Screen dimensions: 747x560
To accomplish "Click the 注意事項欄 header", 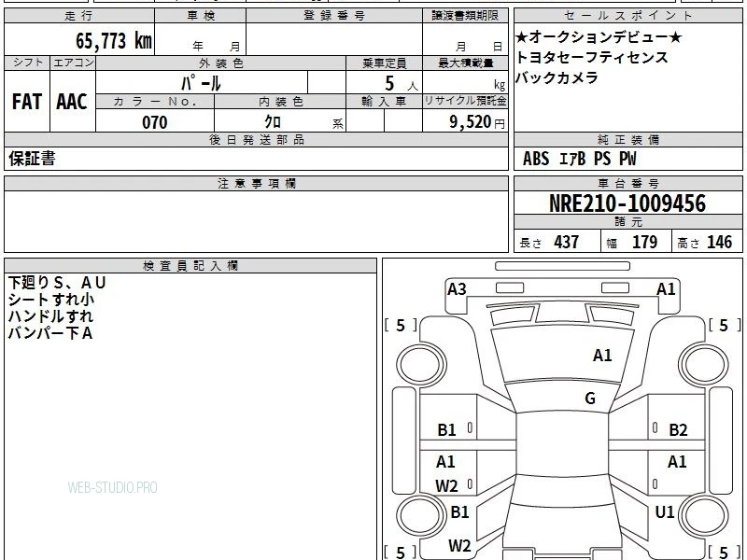I will (x=257, y=183).
